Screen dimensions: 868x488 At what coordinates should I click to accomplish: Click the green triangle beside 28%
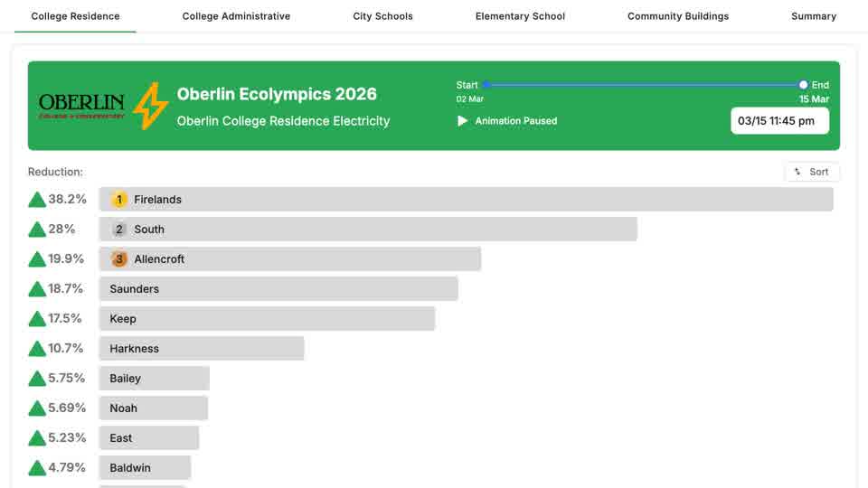tap(37, 230)
